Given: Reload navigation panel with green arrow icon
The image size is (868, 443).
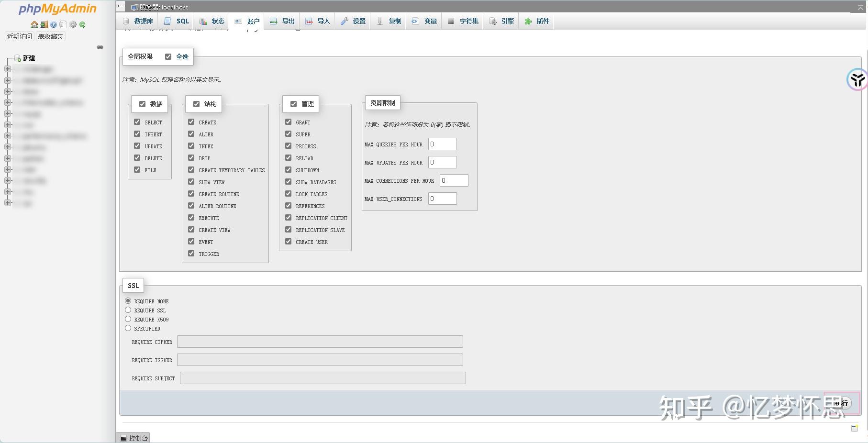Looking at the screenshot, I should coord(82,24).
